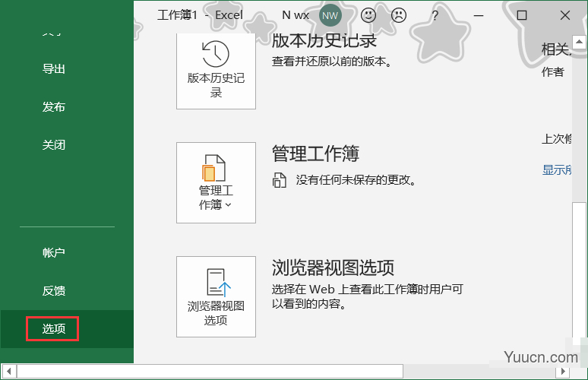Open 帐户 in the sidebar

(x=54, y=253)
